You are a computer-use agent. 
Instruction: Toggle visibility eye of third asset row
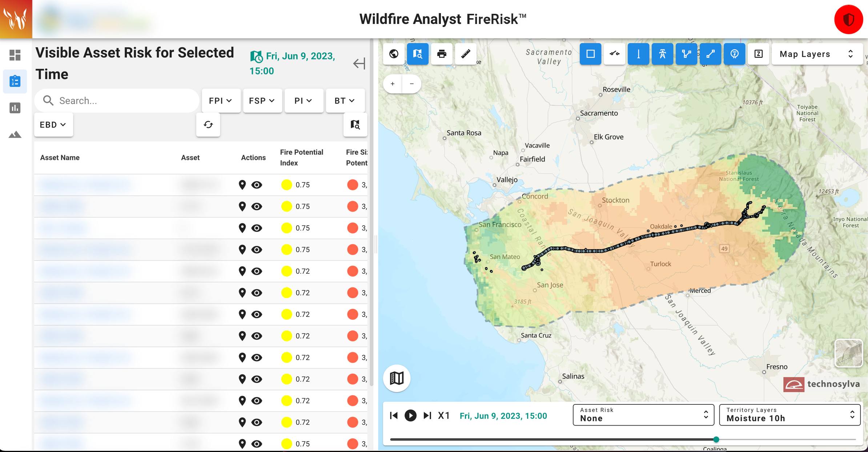(257, 228)
